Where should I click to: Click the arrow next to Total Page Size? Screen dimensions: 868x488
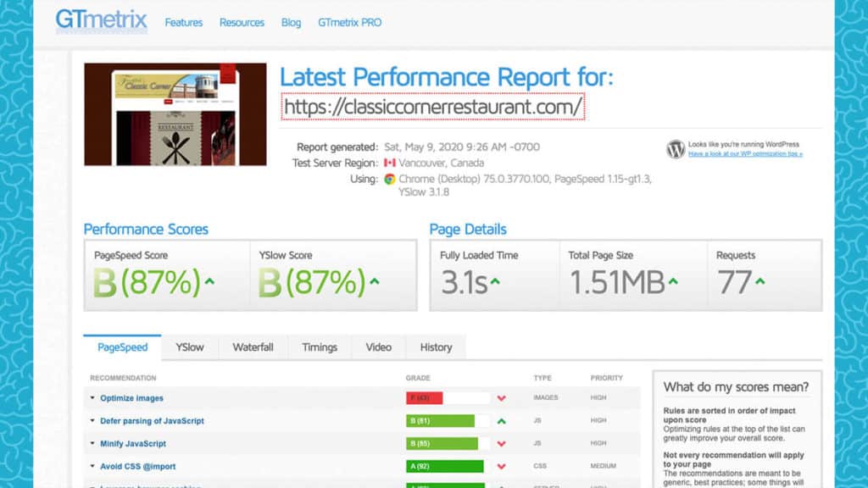pyautogui.click(x=672, y=281)
